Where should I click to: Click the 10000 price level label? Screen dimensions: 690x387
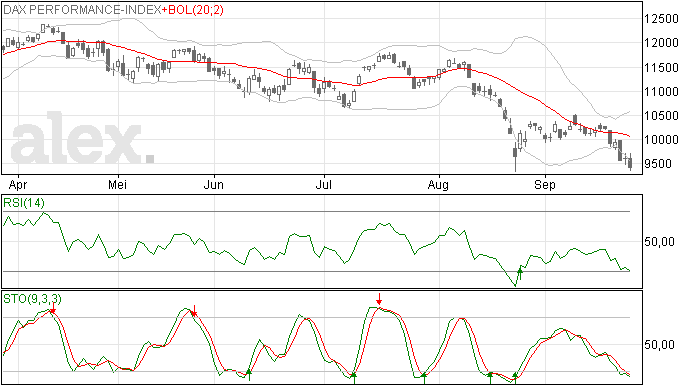(661, 140)
